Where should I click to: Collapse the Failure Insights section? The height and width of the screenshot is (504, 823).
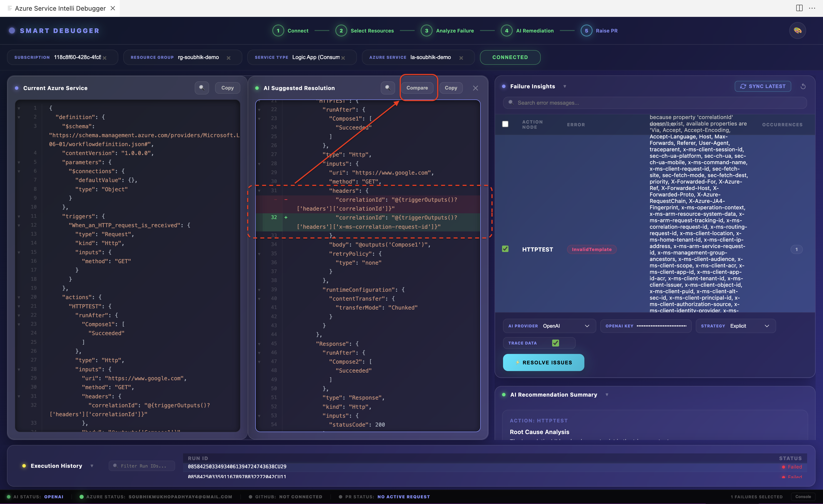click(565, 87)
